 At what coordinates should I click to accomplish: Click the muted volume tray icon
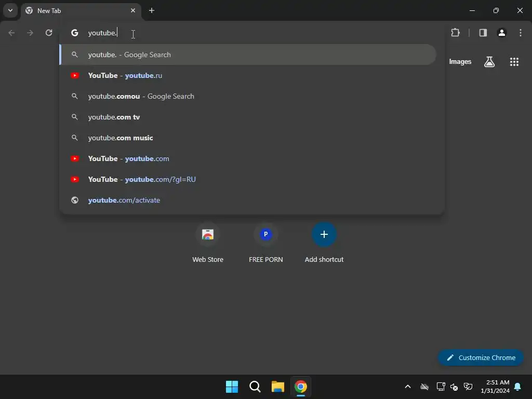[454, 387]
